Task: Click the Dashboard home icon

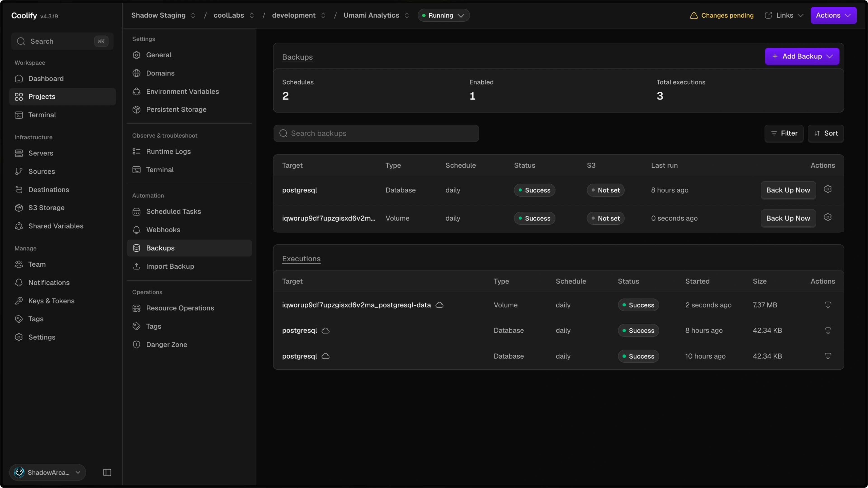Action: (x=19, y=78)
